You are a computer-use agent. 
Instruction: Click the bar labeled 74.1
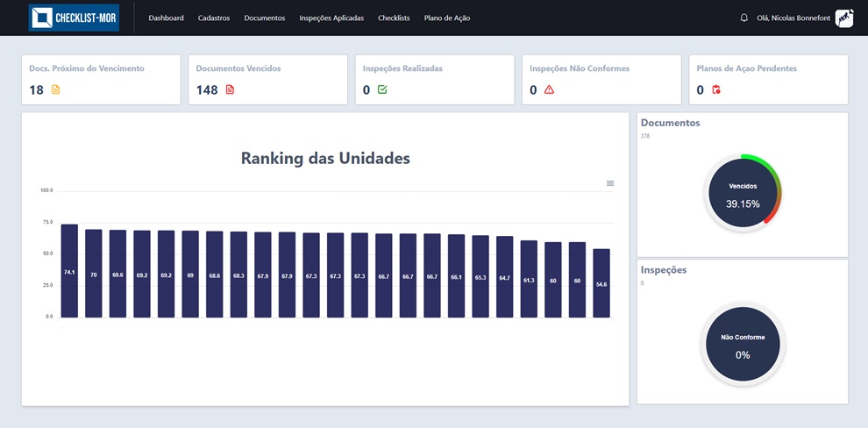(69, 271)
